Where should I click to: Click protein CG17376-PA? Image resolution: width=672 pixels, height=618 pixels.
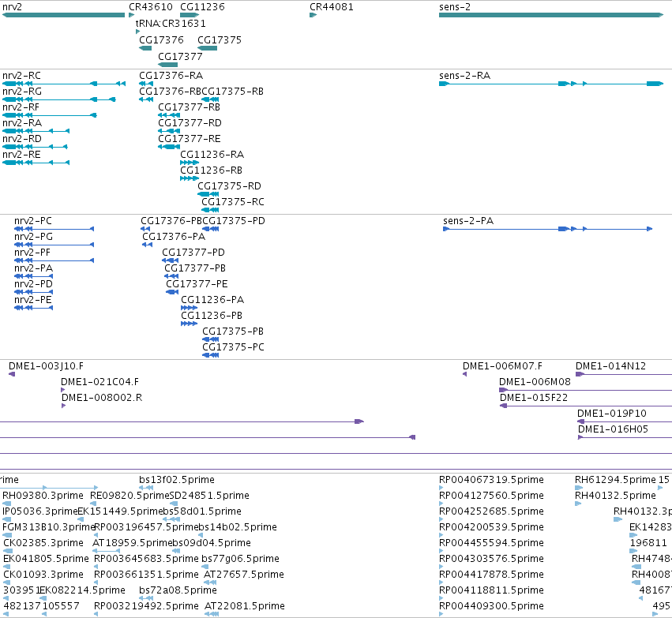(174, 237)
